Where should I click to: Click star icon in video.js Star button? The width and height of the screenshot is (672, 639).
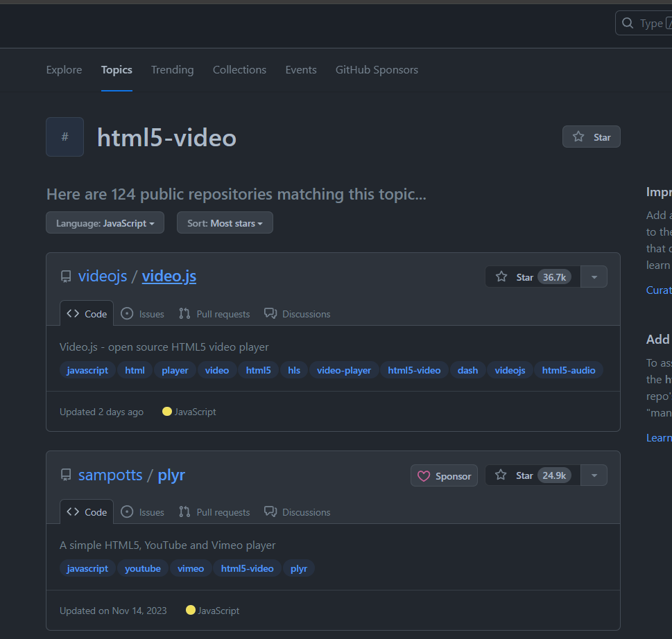pyautogui.click(x=501, y=277)
